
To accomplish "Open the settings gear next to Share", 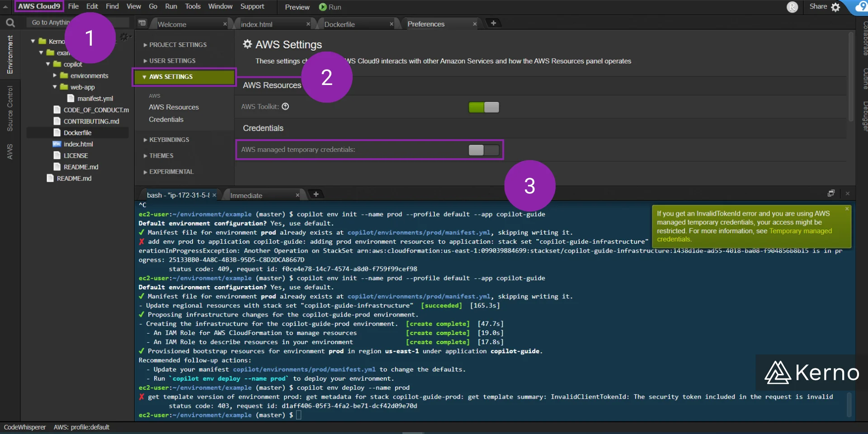I will (836, 7).
